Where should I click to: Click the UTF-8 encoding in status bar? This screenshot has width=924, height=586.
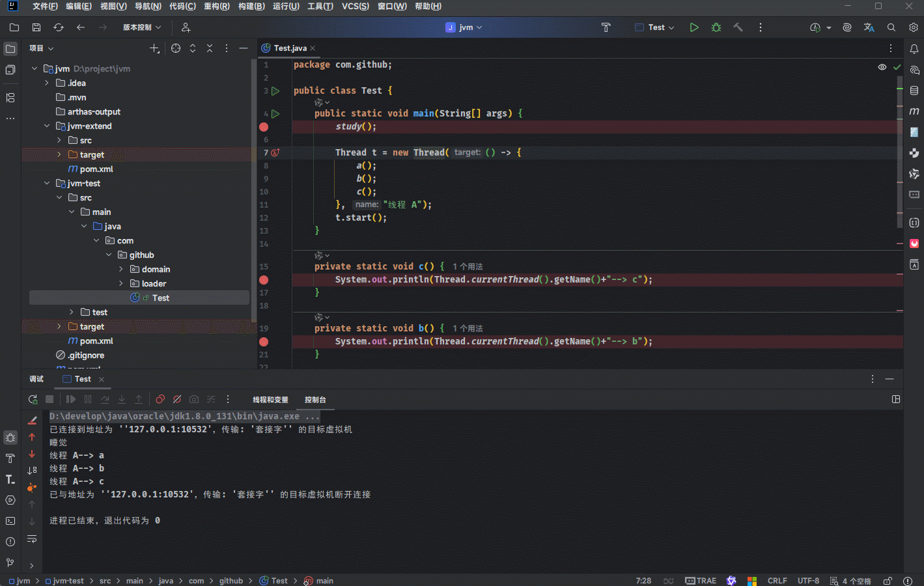tap(808, 581)
